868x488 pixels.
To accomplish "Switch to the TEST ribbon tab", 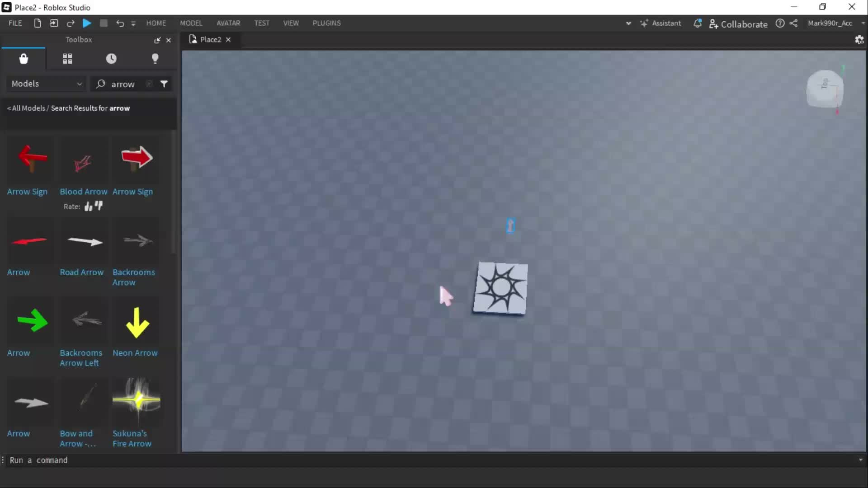I will (262, 23).
